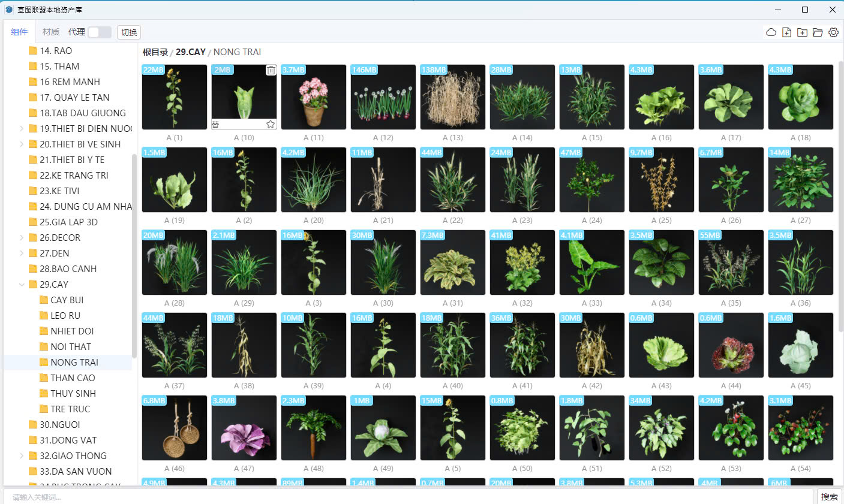Screen dimensions: 844x504
Task: Expand the 26.DECOR folder
Action: point(22,237)
